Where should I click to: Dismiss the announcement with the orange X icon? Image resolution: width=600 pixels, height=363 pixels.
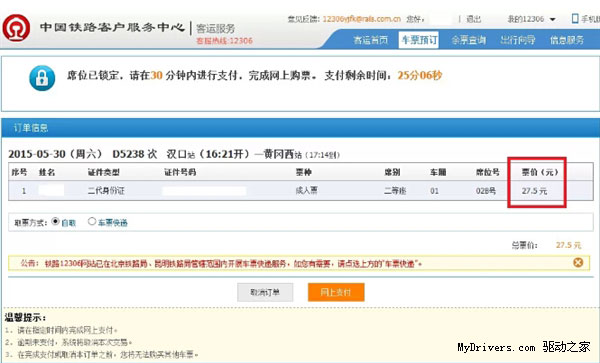[x=578, y=262]
